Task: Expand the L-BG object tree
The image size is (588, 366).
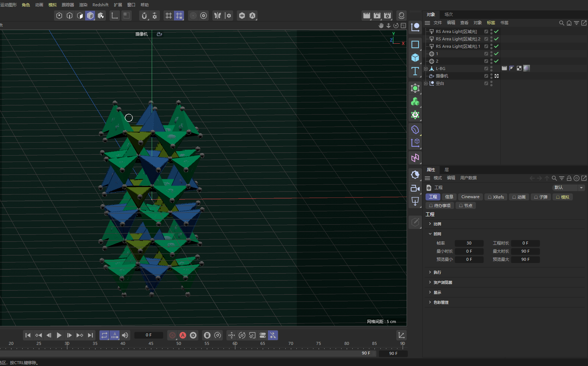Action: click(x=426, y=69)
